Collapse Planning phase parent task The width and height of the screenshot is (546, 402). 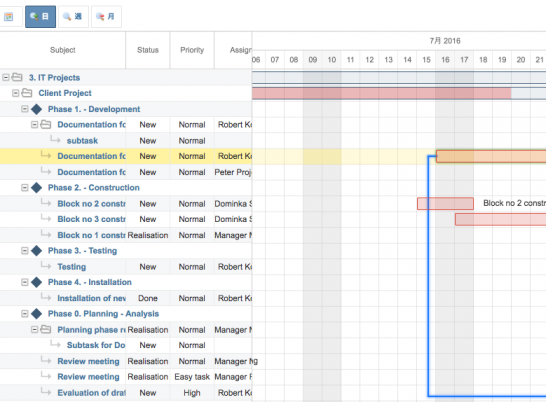[x=34, y=330]
